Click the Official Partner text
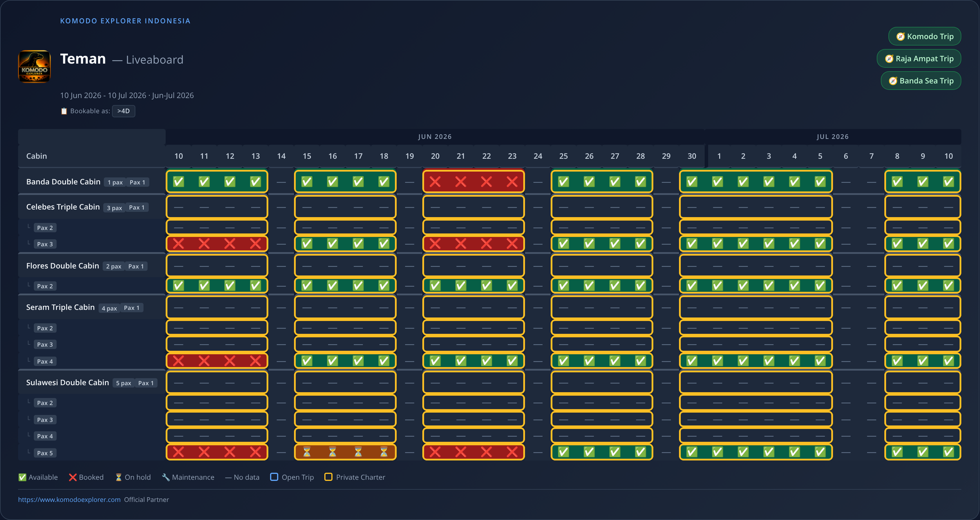The image size is (980, 520). click(146, 500)
